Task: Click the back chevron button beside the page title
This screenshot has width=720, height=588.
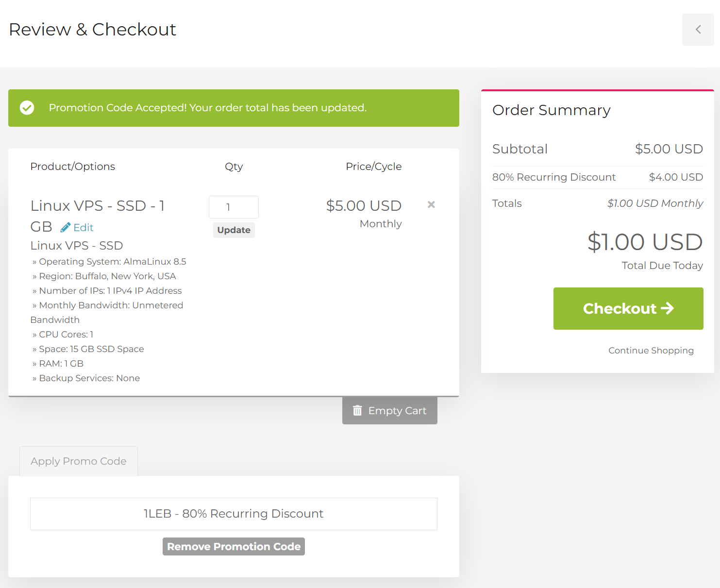Action: coord(698,30)
